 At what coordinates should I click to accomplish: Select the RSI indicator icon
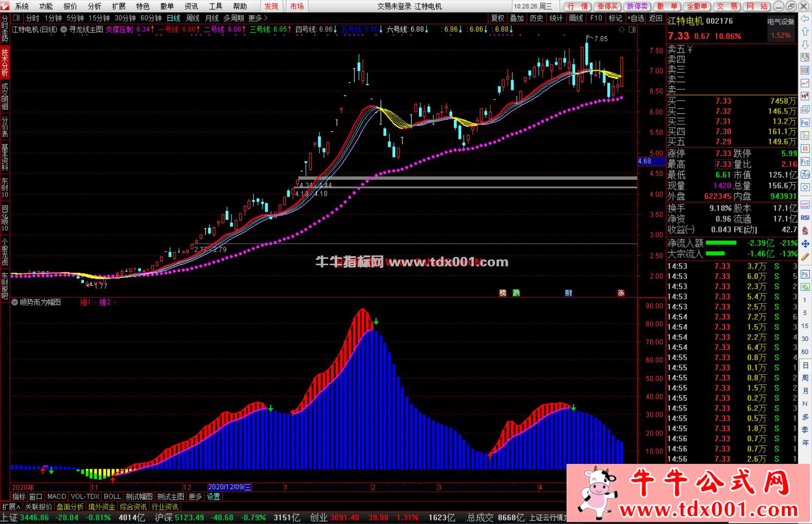pyautogui.click(x=805, y=218)
